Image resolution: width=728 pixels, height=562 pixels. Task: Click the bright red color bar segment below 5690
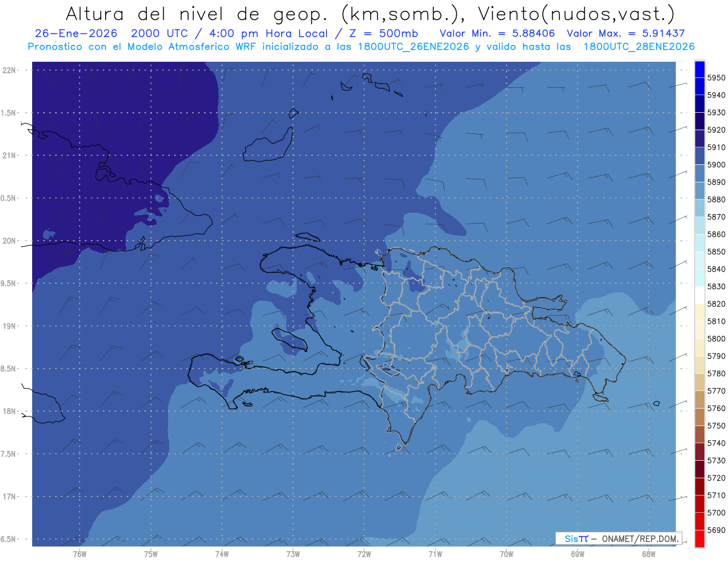coord(699,538)
